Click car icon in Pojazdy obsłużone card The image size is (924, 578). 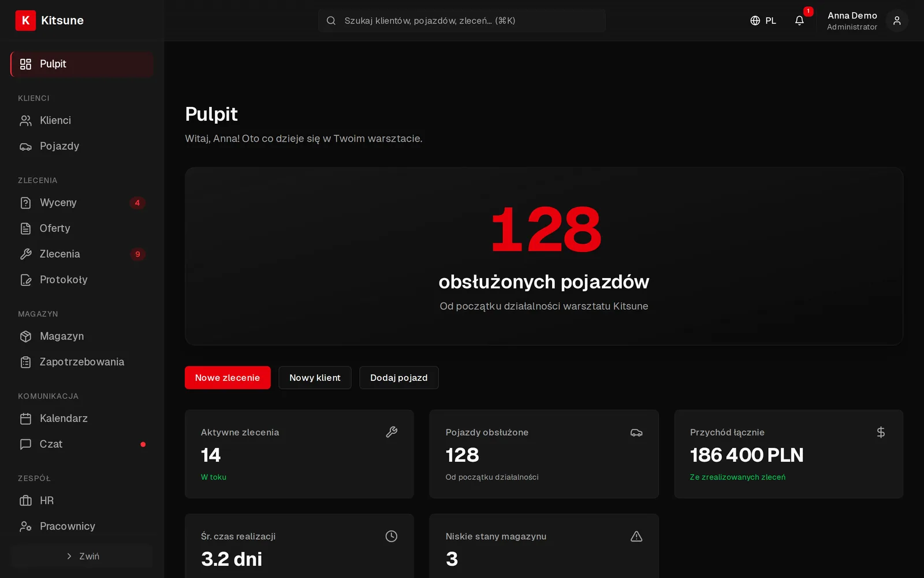coord(636,432)
